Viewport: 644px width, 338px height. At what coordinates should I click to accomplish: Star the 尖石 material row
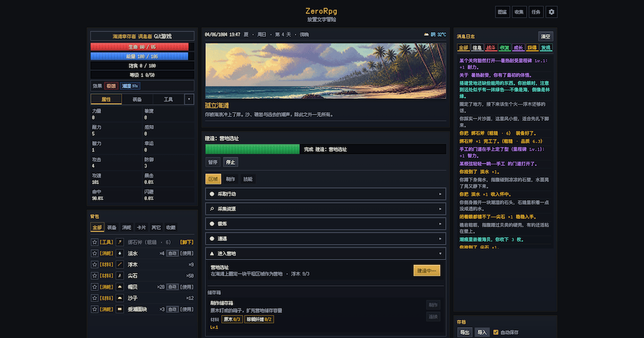(95, 276)
